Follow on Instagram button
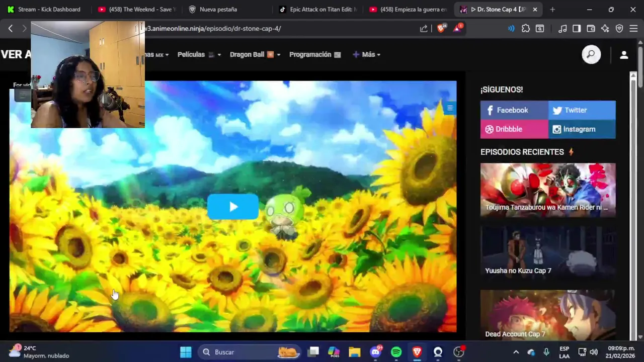 pyautogui.click(x=582, y=129)
